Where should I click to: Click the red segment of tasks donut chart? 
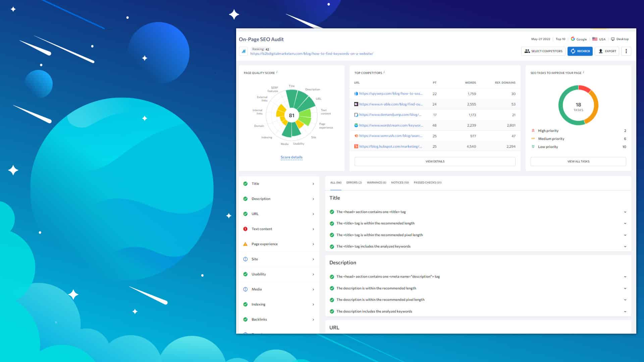(x=584, y=88)
